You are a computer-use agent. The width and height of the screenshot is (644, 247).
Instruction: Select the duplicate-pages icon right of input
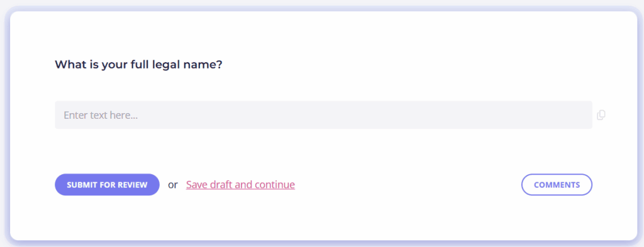point(601,115)
